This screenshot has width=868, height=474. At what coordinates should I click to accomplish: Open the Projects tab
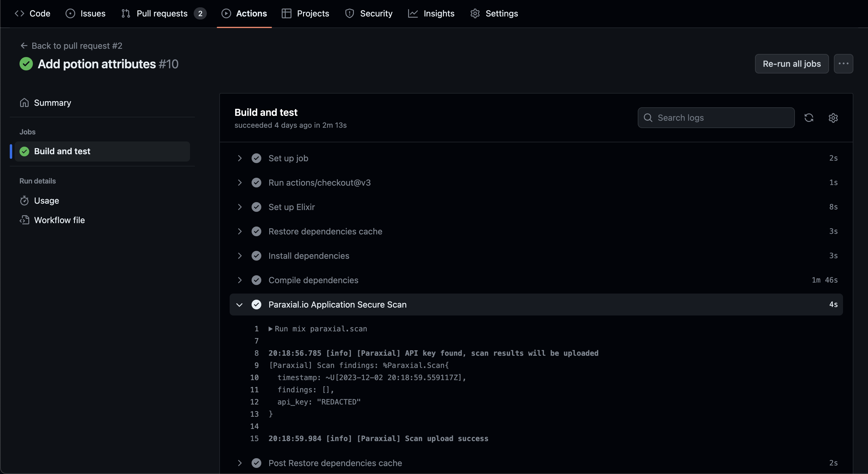[x=305, y=13]
